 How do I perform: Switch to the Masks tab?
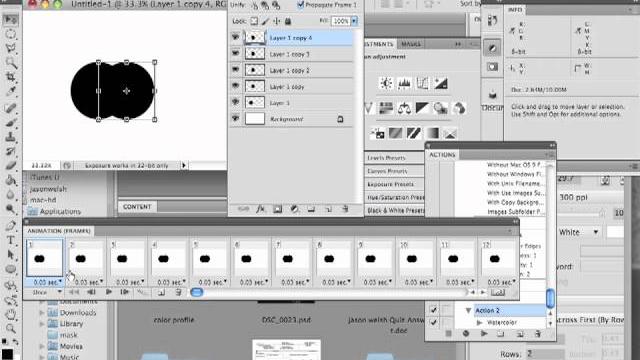click(x=411, y=44)
